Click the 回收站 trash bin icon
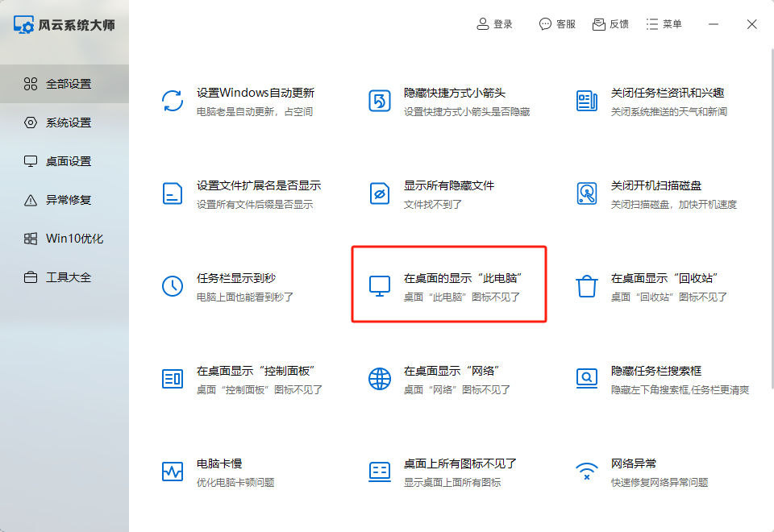Viewport: 774px width, 532px height. click(x=586, y=286)
